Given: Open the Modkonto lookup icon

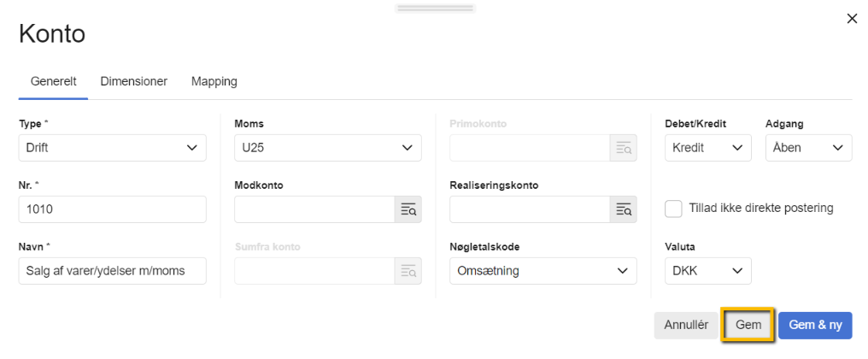Looking at the screenshot, I should pyautogui.click(x=408, y=209).
